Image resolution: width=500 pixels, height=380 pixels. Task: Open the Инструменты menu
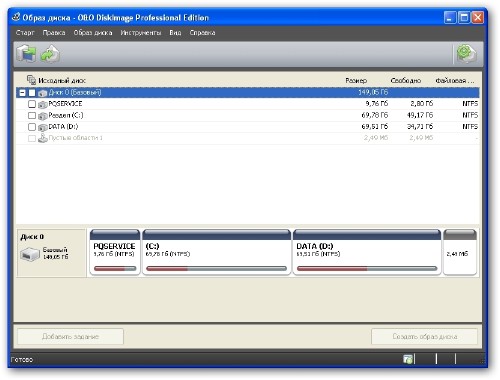click(x=141, y=33)
